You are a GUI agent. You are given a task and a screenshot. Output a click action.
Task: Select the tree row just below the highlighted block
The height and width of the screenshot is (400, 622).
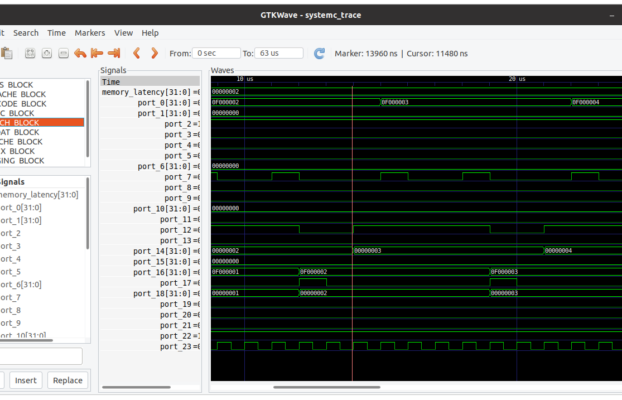[42, 132]
